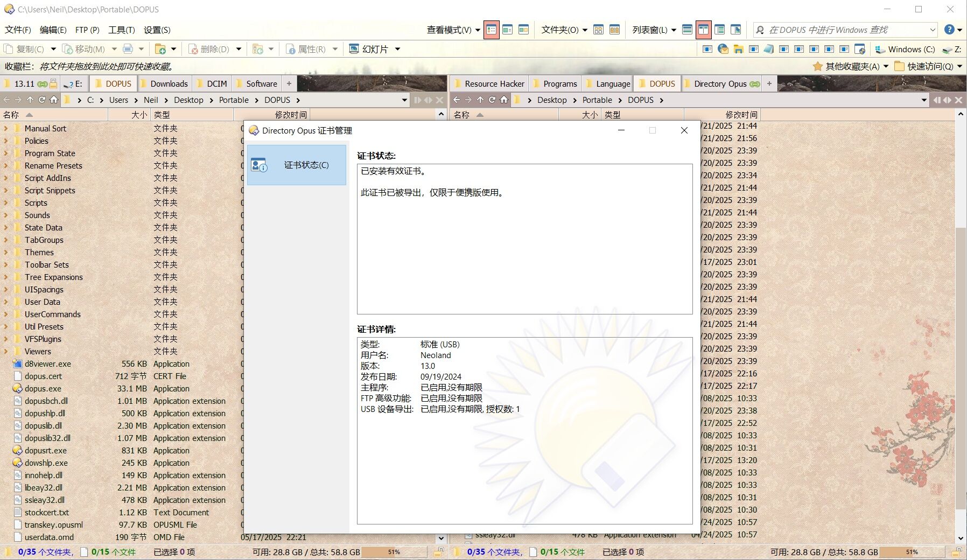The height and width of the screenshot is (560, 967).
Task: Switch to Resource Hacker tab
Action: [489, 83]
